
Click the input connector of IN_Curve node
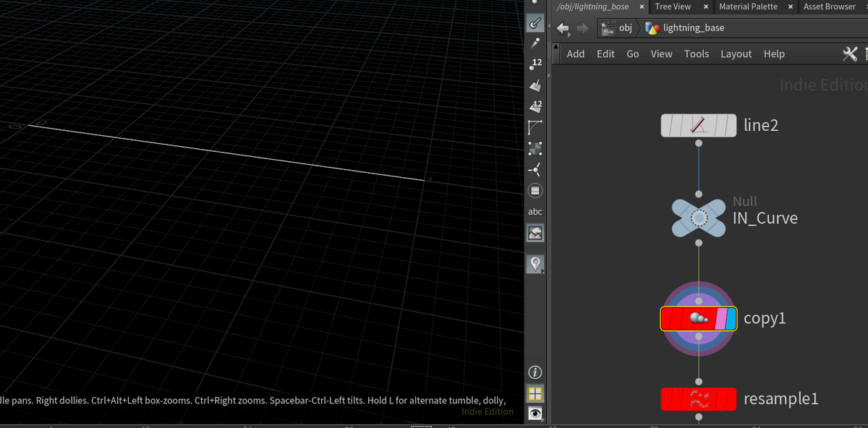[699, 194]
